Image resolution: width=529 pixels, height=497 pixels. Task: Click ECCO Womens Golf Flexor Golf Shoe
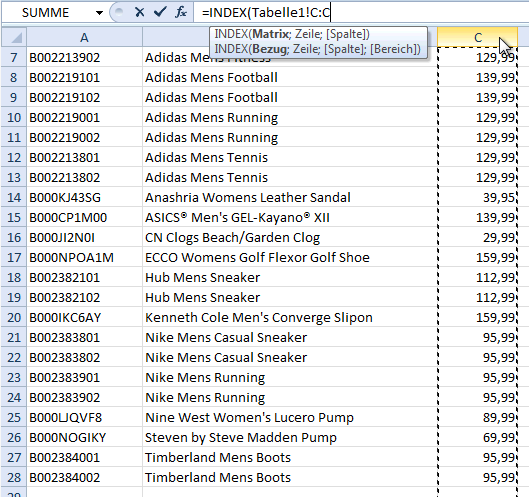click(290, 257)
